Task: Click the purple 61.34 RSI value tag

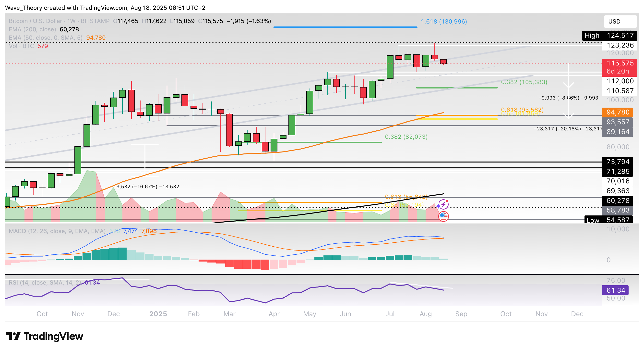Action: [x=616, y=290]
